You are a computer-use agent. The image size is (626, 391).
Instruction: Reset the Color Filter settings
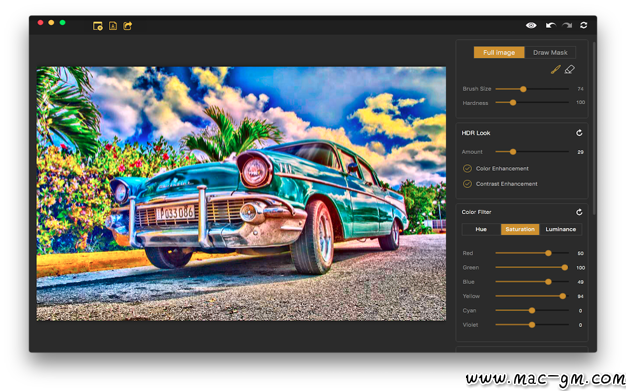tap(579, 212)
